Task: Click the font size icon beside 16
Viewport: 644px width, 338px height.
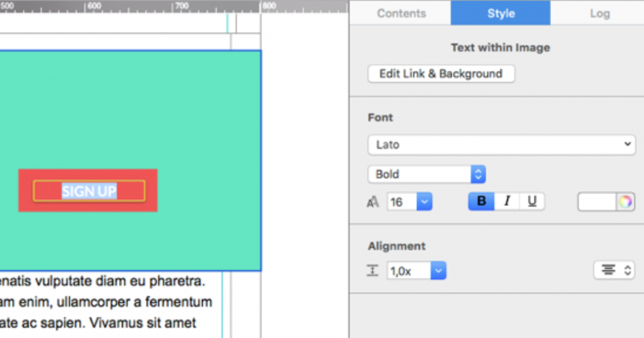Action: pos(373,202)
